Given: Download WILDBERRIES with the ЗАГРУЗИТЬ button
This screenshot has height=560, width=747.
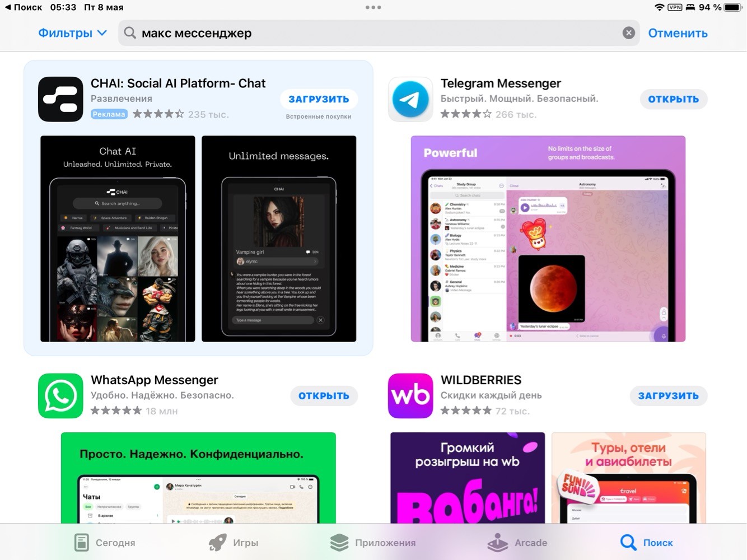Looking at the screenshot, I should pos(669,396).
